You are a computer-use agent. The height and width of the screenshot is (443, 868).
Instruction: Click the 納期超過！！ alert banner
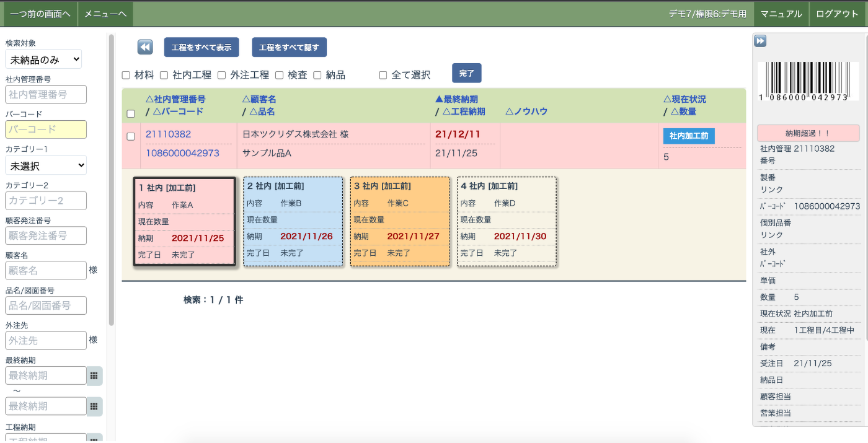pyautogui.click(x=808, y=133)
